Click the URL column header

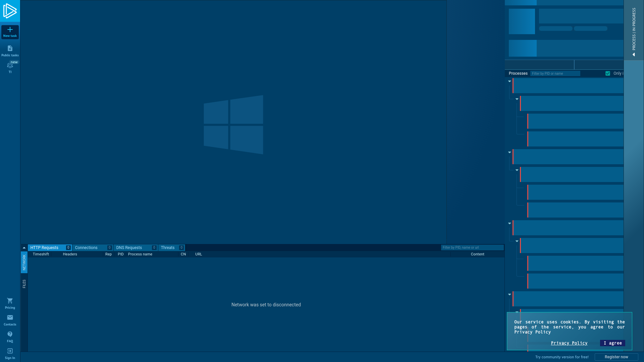[199, 254]
